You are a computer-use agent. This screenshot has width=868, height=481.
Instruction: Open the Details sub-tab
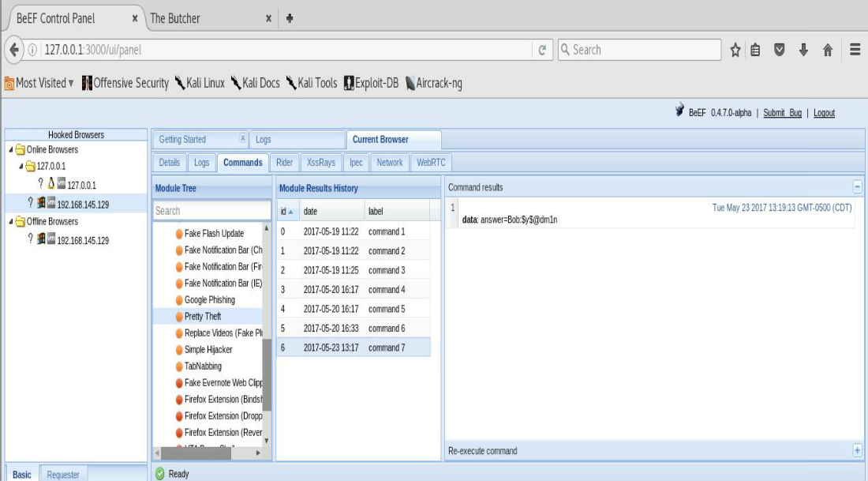pos(170,163)
